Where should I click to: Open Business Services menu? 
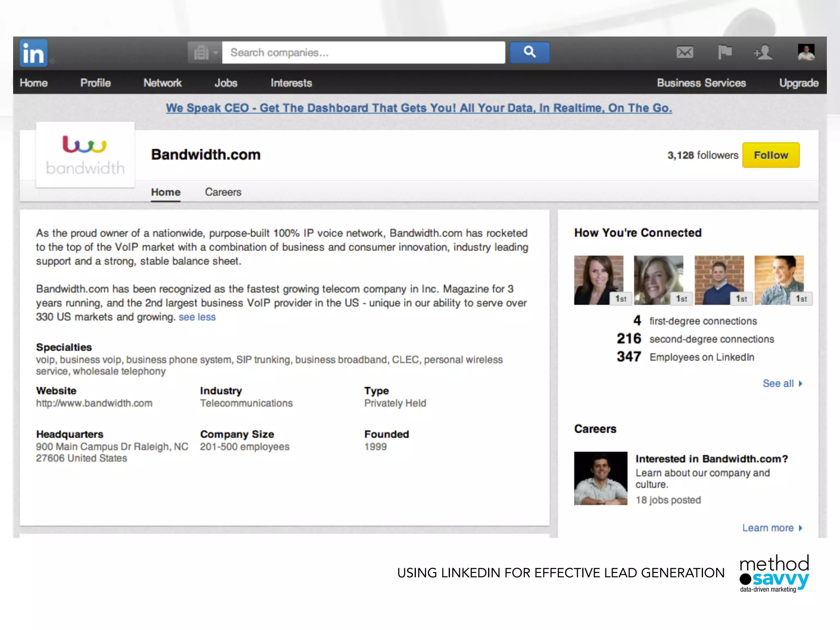[701, 83]
